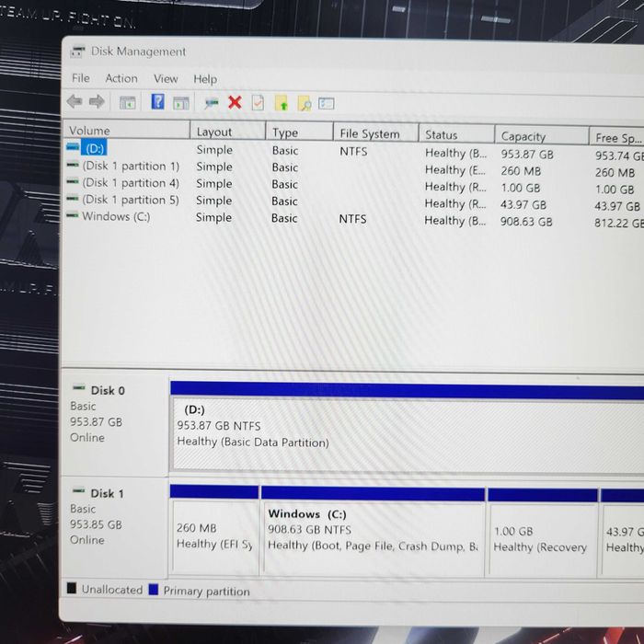Screen dimensions: 644x644
Task: Click NTFS file system cell for (D:)
Action: point(353,152)
